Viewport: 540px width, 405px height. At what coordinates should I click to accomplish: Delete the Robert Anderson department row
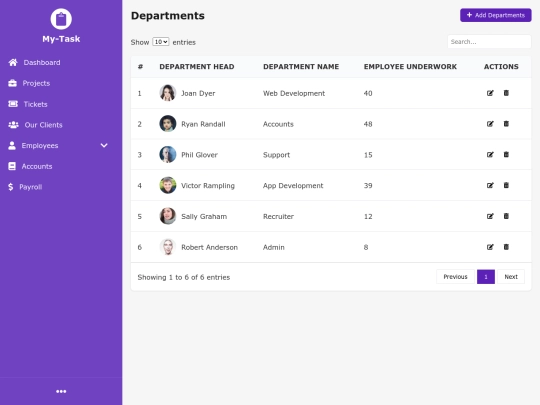506,247
